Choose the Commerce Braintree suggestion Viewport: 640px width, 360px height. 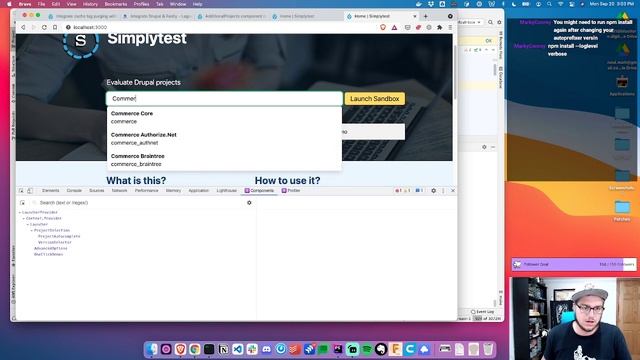[x=224, y=160]
